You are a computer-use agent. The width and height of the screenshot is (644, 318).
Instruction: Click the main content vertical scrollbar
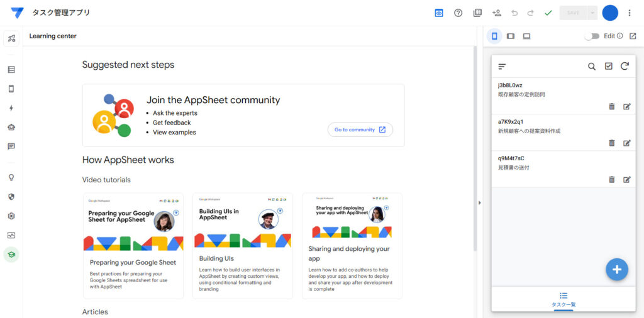475,148
